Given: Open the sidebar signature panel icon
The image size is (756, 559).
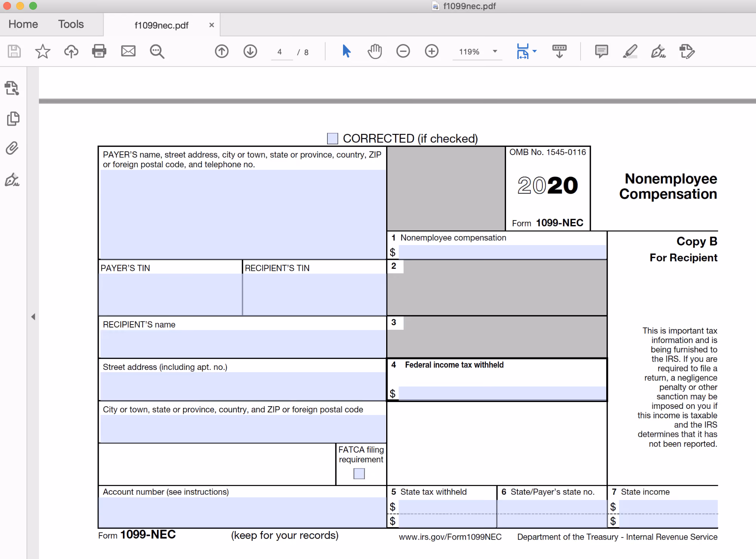Looking at the screenshot, I should 12,180.
